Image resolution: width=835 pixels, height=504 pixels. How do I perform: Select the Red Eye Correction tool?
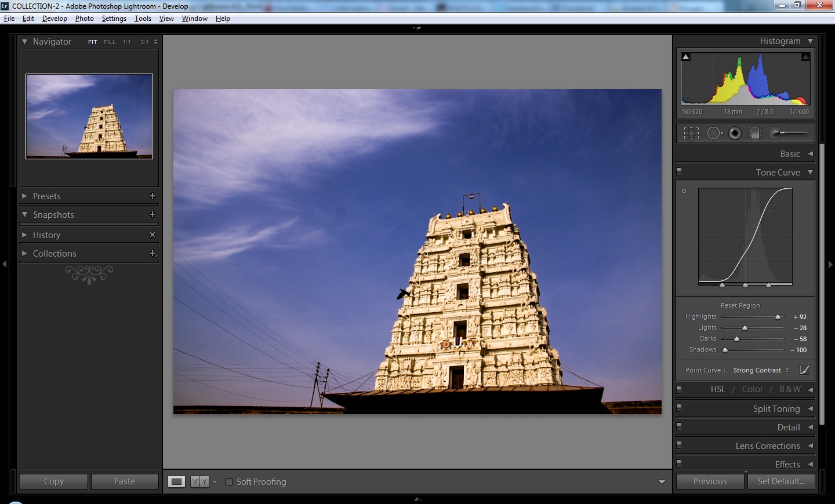click(735, 133)
